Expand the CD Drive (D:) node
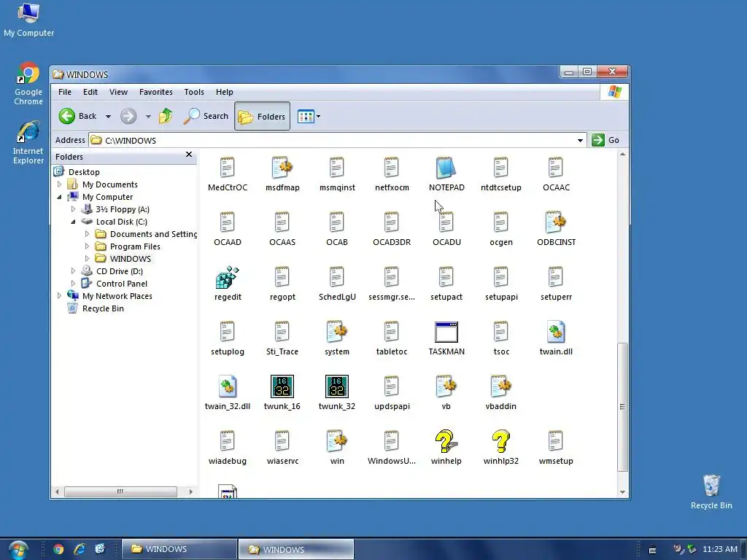The width and height of the screenshot is (747, 560). click(x=73, y=271)
